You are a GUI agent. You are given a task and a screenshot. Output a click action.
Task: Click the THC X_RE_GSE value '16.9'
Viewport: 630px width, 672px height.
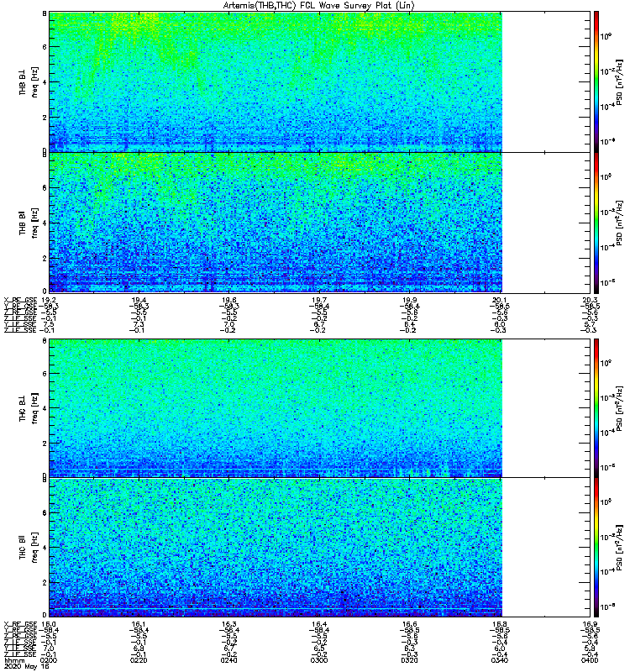591,624
